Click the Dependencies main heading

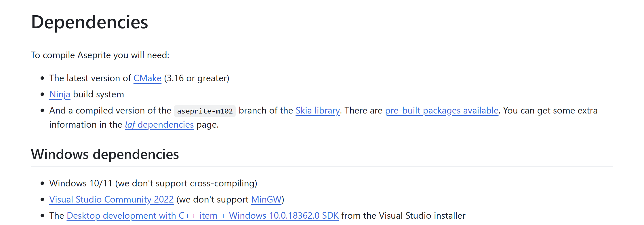coord(89,22)
